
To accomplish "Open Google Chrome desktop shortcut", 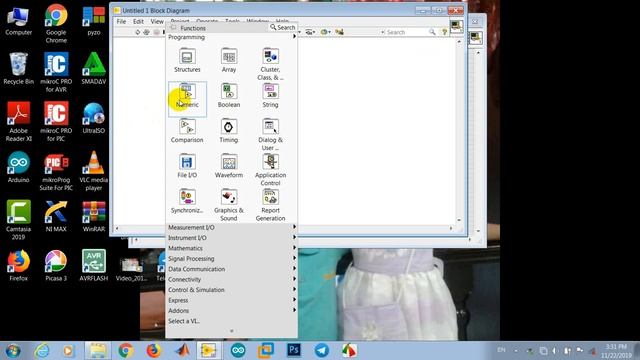I will 56,24.
